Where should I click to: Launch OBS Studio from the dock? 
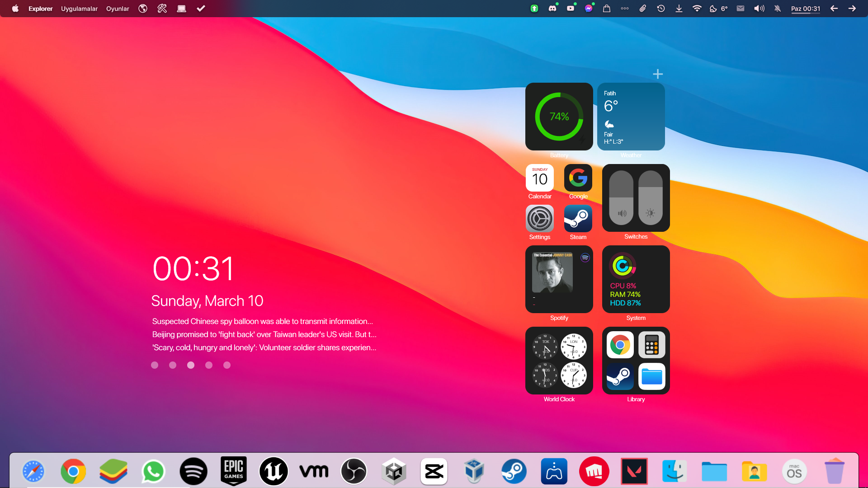pos(354,471)
